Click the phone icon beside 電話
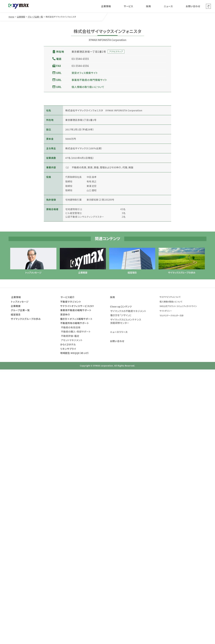The image size is (215, 644). 54,59
